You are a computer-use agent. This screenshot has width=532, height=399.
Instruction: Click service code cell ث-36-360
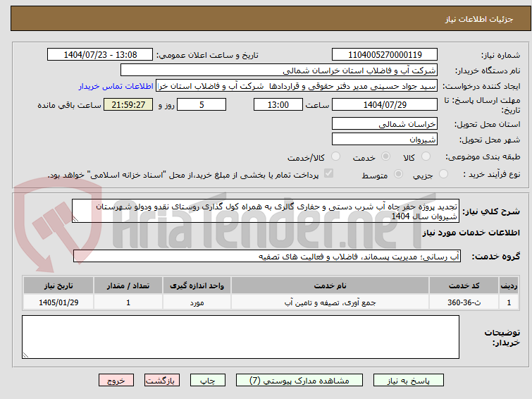click(x=464, y=302)
